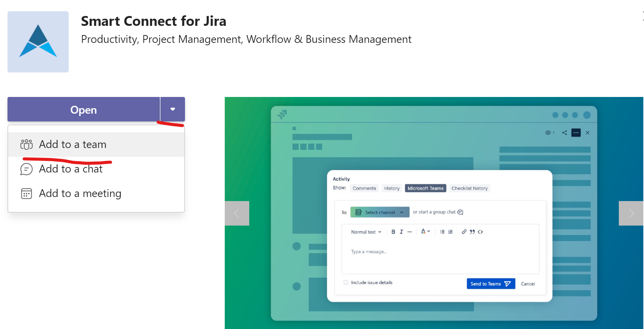Screen dimensions: 644x329
Task: Toggle the Include issue details checkbox
Action: click(346, 282)
